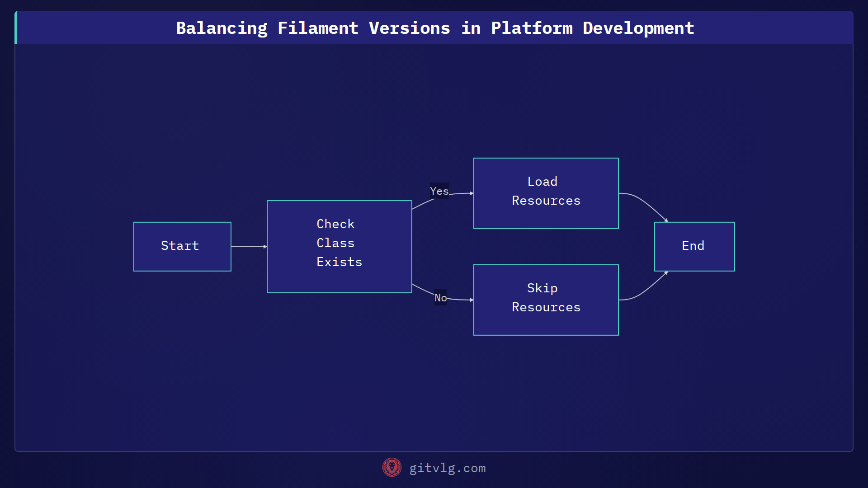Click the Start node box

click(x=182, y=246)
